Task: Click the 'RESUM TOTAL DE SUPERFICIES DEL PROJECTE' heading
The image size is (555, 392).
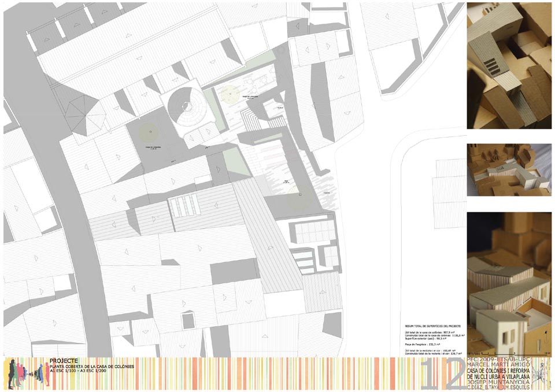Action: [434, 327]
